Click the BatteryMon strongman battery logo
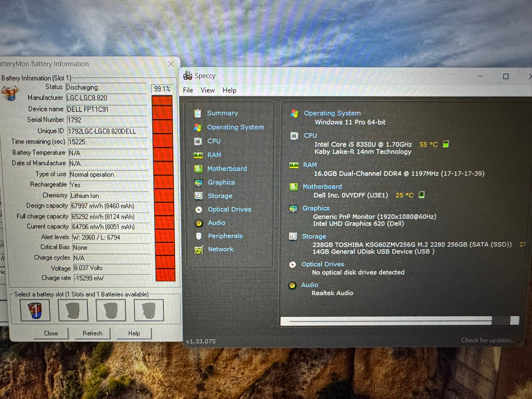This screenshot has height=399, width=532. click(10, 93)
